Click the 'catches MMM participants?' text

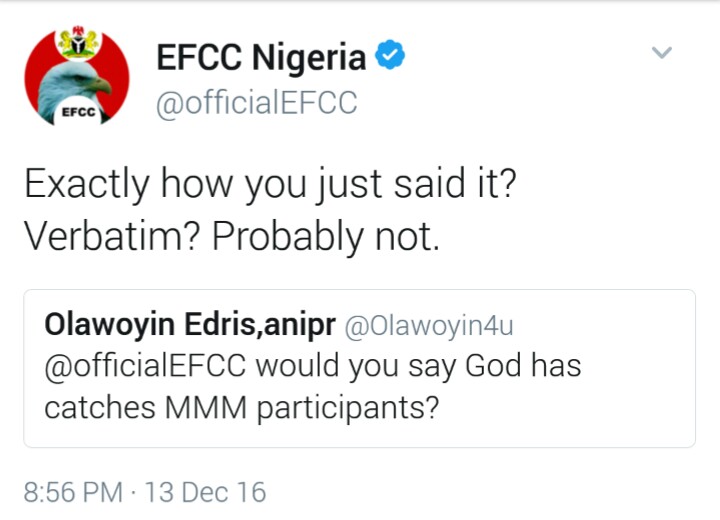click(x=241, y=408)
